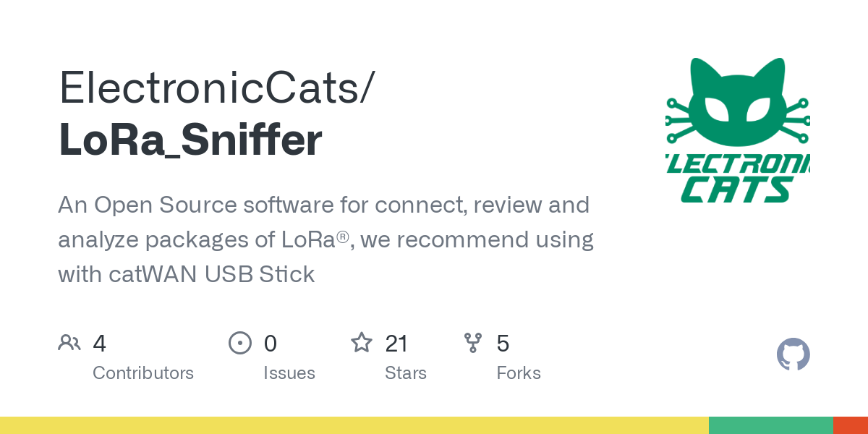Click the Issues label
Viewport: 868px width, 434px height.
pos(289,373)
